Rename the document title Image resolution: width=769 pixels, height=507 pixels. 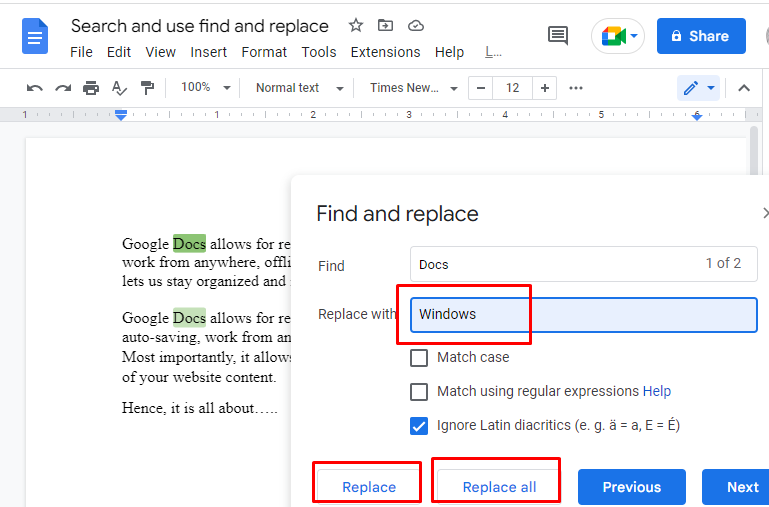[x=200, y=26]
